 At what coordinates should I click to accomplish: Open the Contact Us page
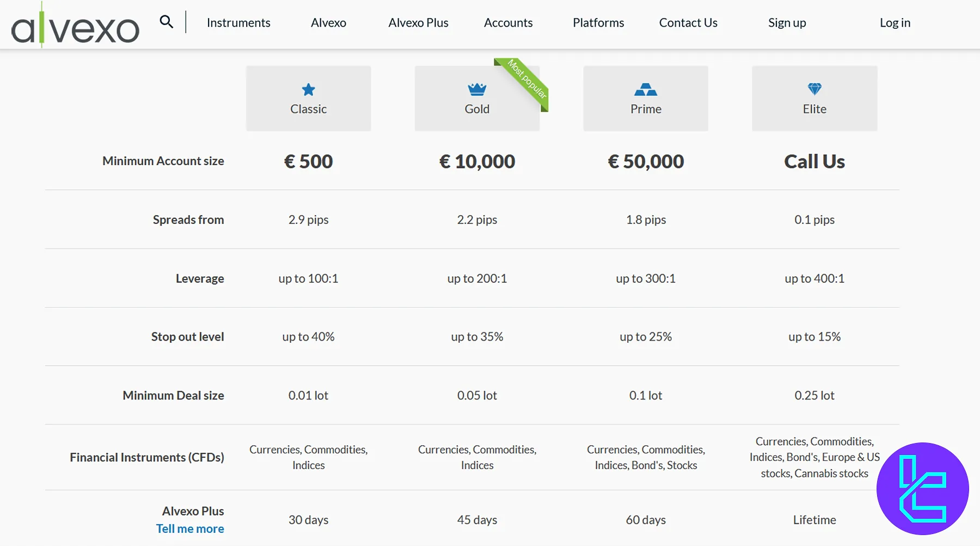688,23
